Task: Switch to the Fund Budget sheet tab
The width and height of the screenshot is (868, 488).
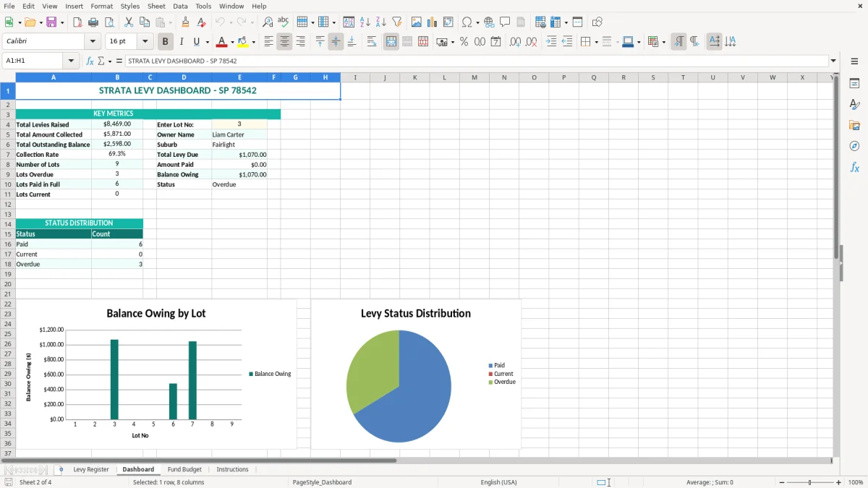Action: point(184,469)
